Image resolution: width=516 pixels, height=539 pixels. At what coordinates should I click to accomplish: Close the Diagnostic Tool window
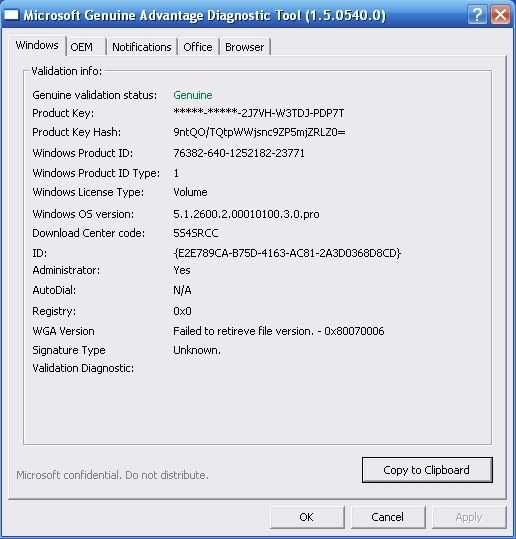coord(500,15)
